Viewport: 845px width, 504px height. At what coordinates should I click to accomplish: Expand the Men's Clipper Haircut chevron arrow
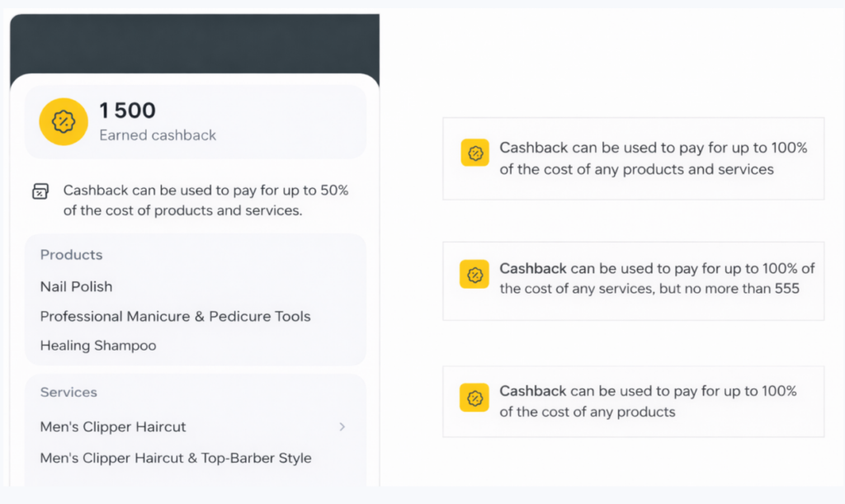click(x=342, y=426)
